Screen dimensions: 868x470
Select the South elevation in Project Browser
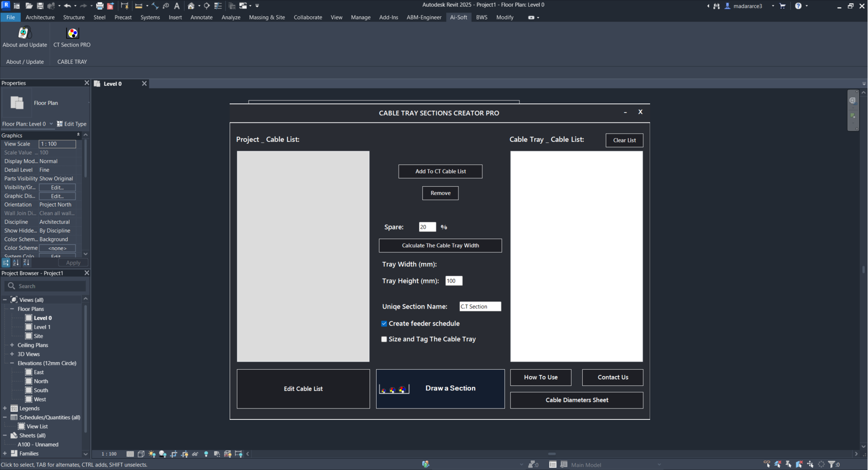click(41, 390)
